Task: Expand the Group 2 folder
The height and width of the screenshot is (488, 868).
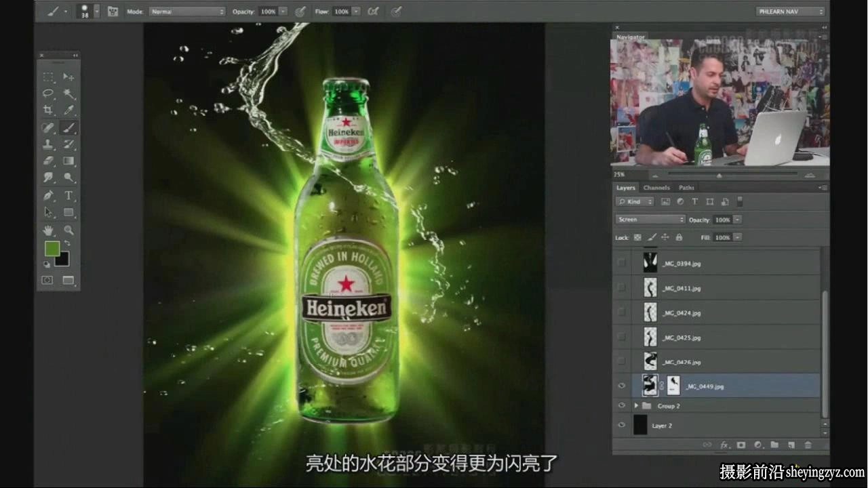Action: 636,405
